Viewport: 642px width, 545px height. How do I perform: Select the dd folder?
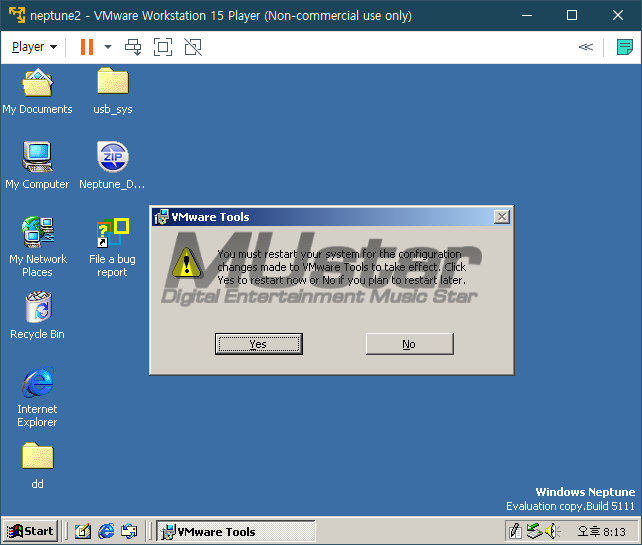click(x=37, y=466)
